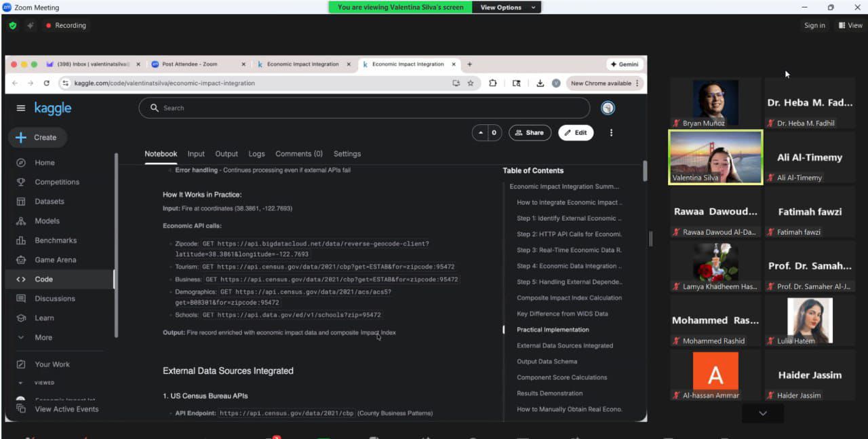
Task: Open the Logs tab
Action: (256, 154)
